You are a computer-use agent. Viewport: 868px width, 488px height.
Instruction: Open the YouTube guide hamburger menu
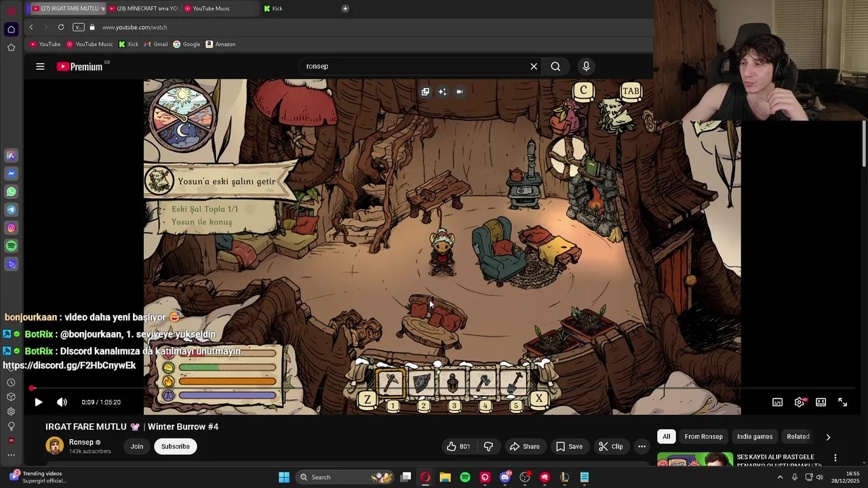(40, 66)
